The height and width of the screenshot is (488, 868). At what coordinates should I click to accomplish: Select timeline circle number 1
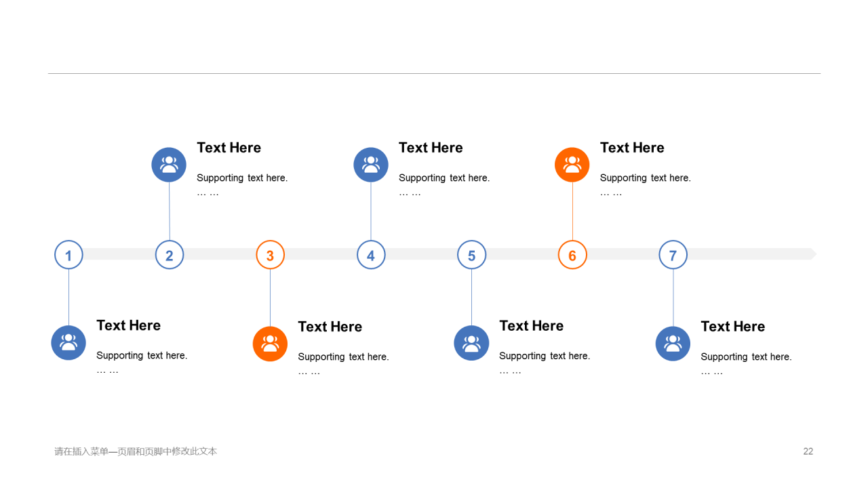coord(68,255)
